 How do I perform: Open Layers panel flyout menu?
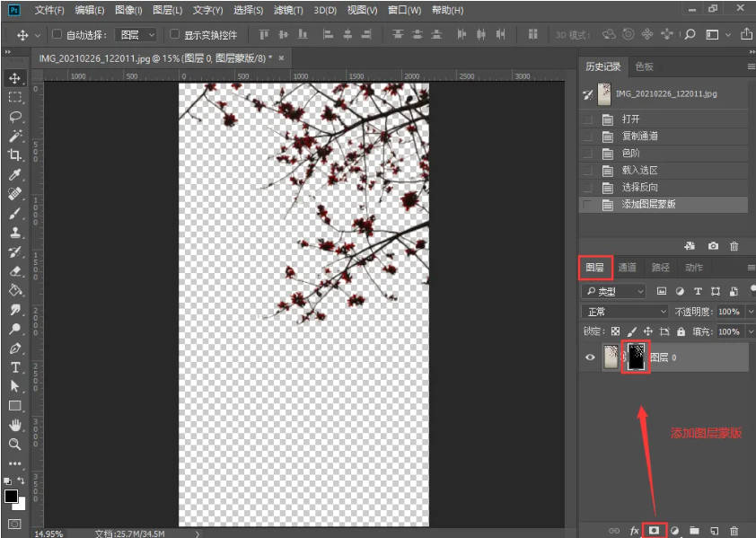751,268
